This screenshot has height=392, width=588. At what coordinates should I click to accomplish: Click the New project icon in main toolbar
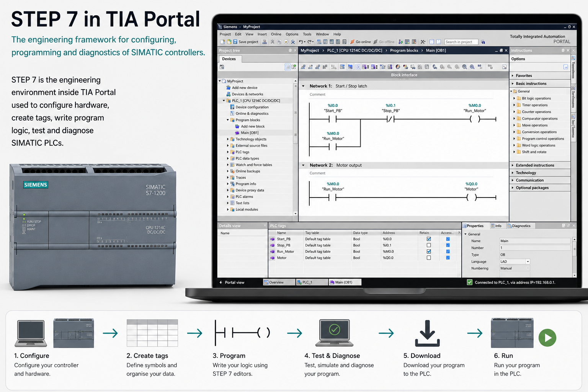pos(222,42)
